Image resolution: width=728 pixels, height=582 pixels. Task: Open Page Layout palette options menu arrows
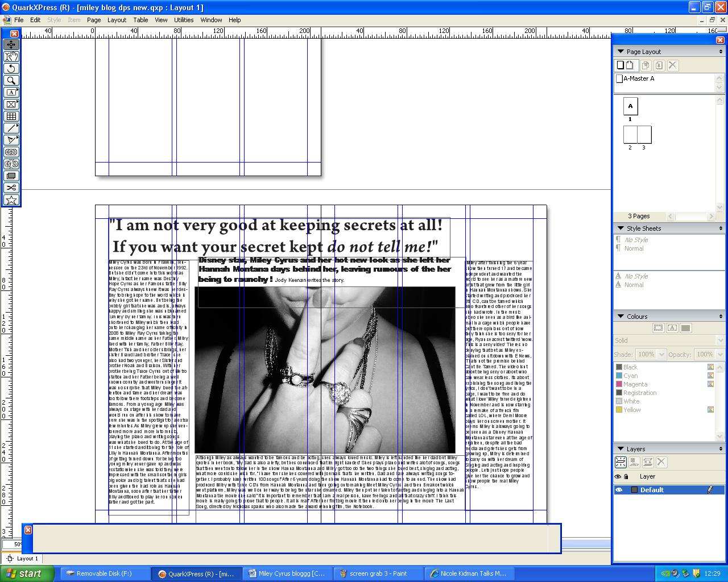tap(721, 52)
